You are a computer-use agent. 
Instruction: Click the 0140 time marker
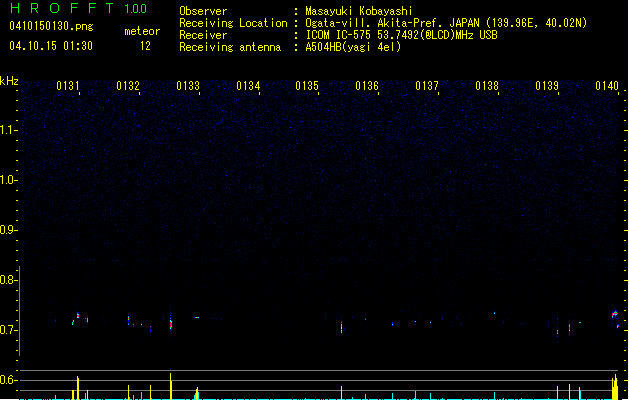[607, 86]
